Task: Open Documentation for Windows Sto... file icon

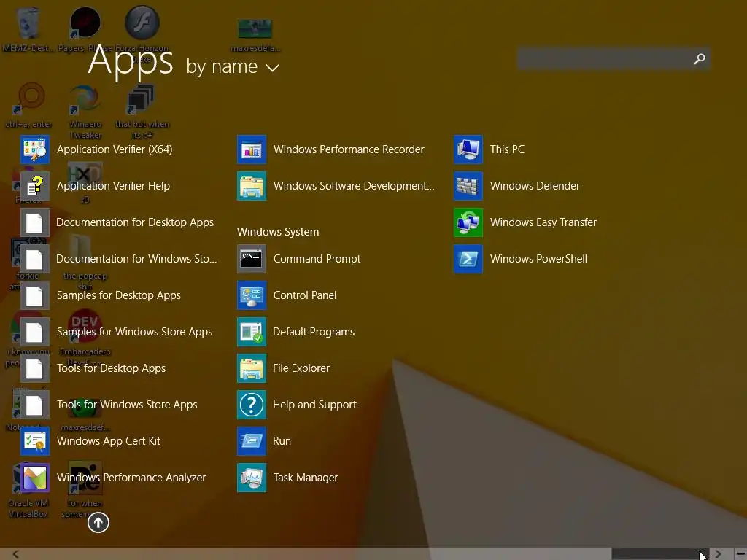Action: [35, 259]
